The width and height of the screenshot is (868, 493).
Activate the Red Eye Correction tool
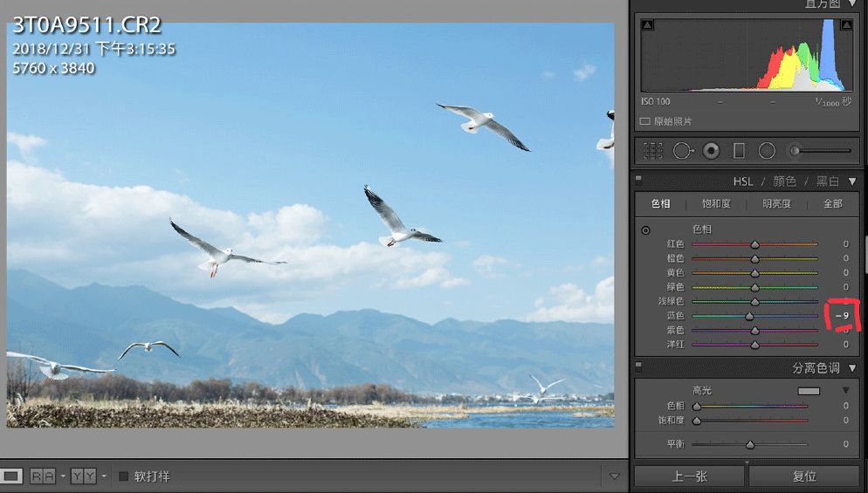click(711, 151)
